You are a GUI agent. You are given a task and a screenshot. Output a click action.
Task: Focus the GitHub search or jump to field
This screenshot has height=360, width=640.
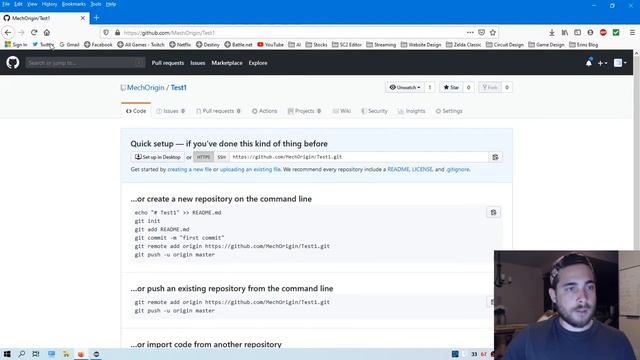point(85,63)
